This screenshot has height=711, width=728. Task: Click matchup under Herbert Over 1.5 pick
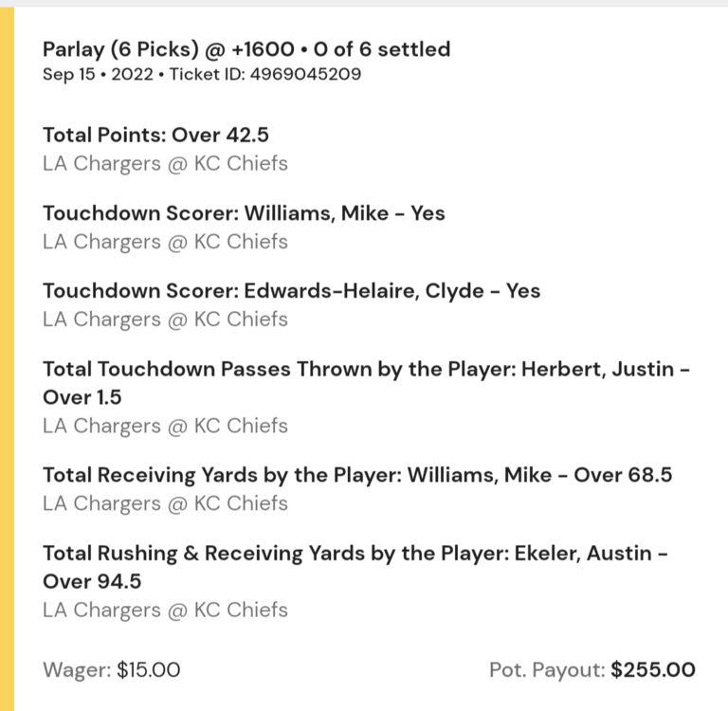[x=165, y=426]
